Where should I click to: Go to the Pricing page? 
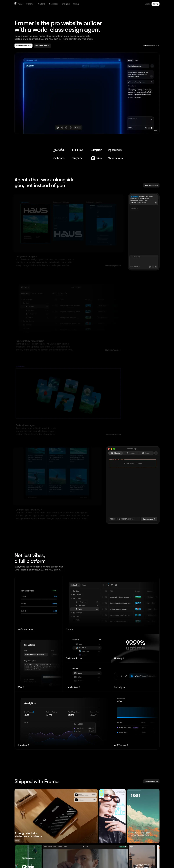click(x=76, y=4)
